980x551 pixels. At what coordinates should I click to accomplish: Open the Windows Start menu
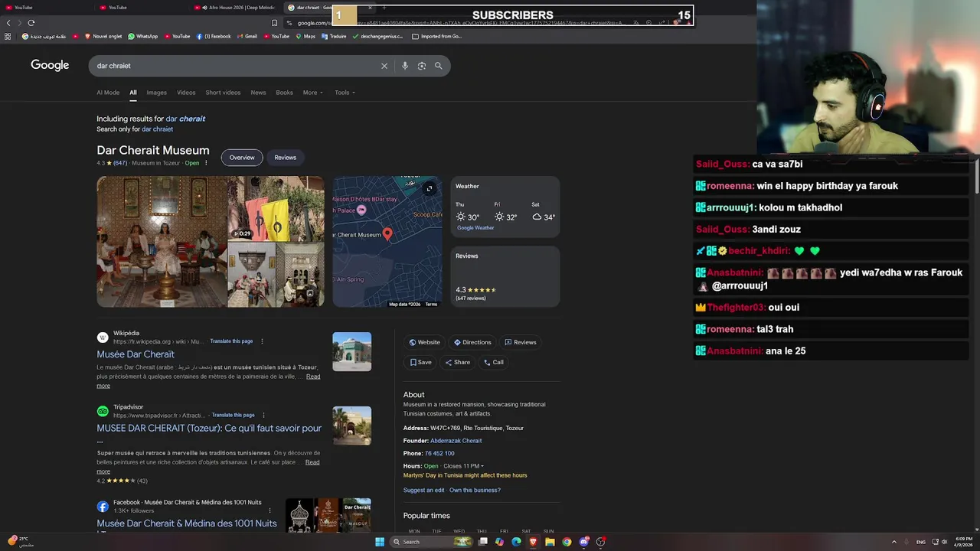380,542
